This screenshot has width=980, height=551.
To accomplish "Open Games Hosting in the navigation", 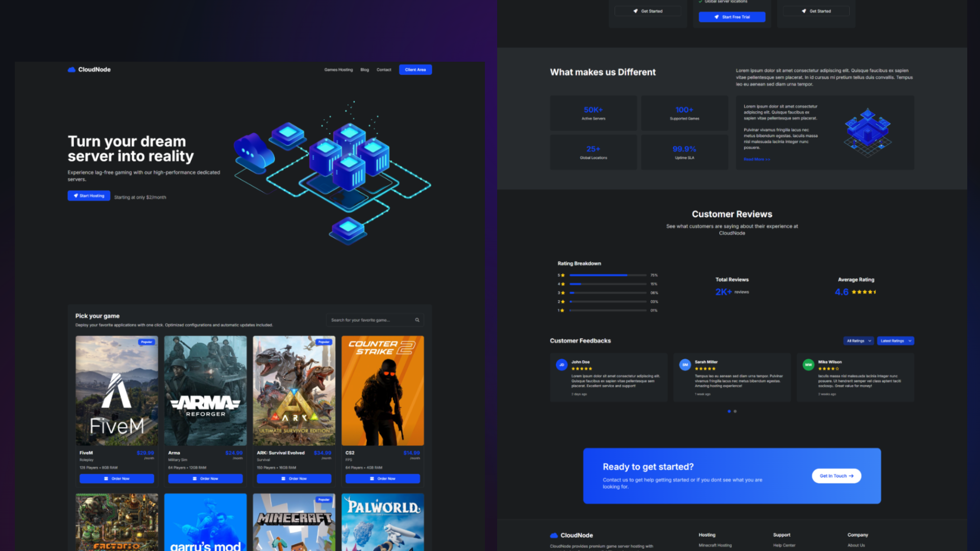I will tap(338, 70).
